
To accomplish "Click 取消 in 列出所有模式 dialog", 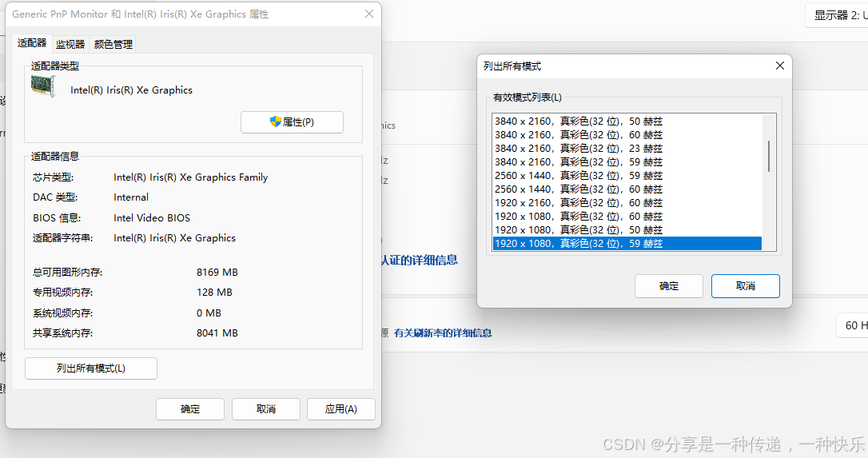I will click(745, 286).
